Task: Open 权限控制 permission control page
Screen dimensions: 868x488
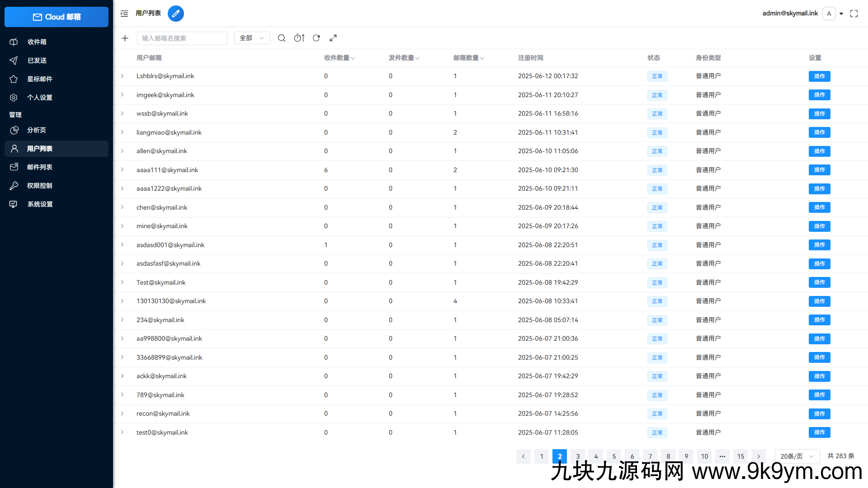Action: tap(40, 185)
